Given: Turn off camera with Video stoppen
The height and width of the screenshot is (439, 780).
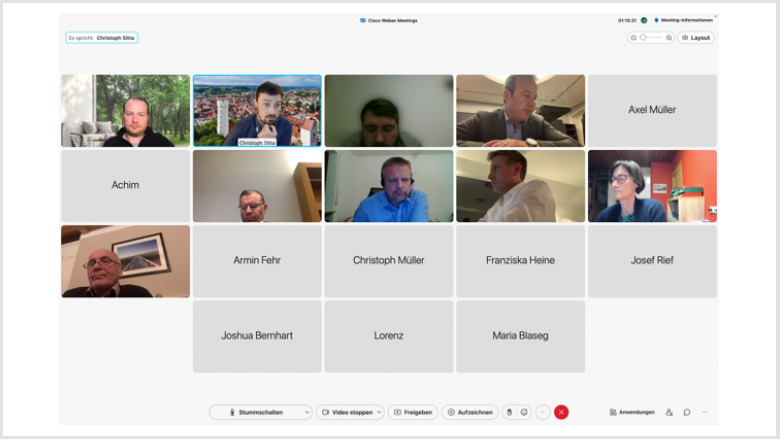Looking at the screenshot, I should [345, 412].
